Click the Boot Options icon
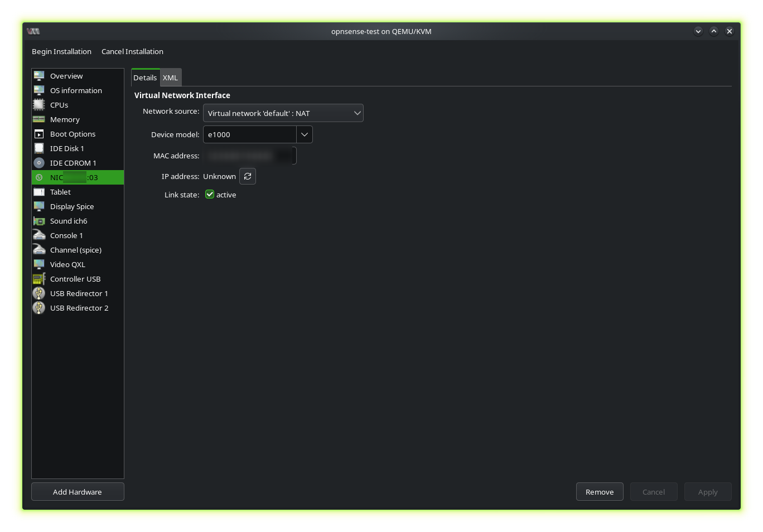 coord(39,134)
